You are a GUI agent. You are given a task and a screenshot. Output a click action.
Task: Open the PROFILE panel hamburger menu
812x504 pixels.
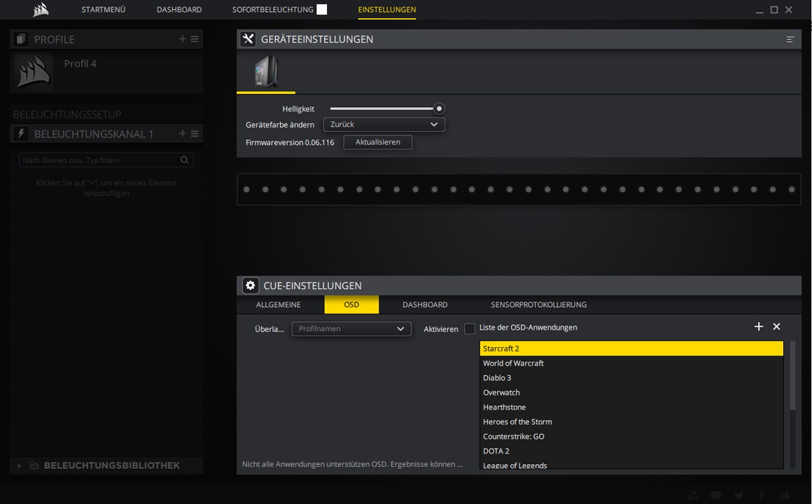(195, 38)
